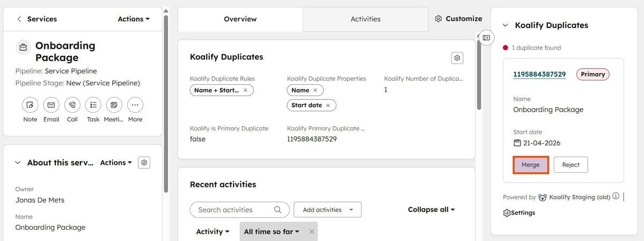This screenshot has height=241, width=644.
Task: Click Pipeline Stage value New (Service Pipeline)
Action: pyautogui.click(x=103, y=83)
